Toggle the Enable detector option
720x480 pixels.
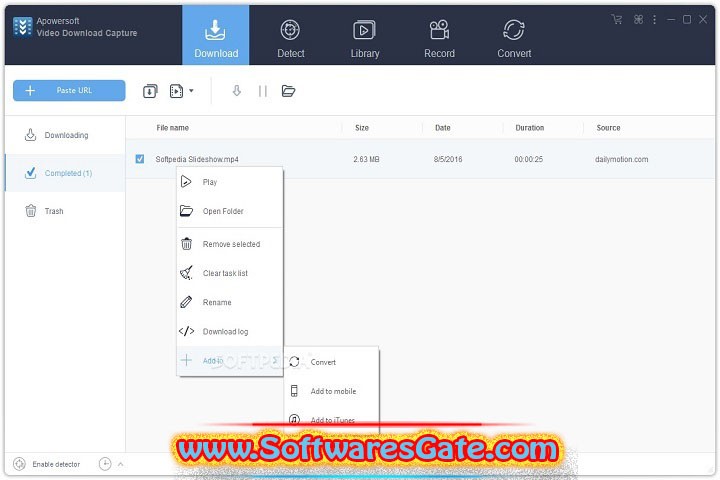point(46,464)
